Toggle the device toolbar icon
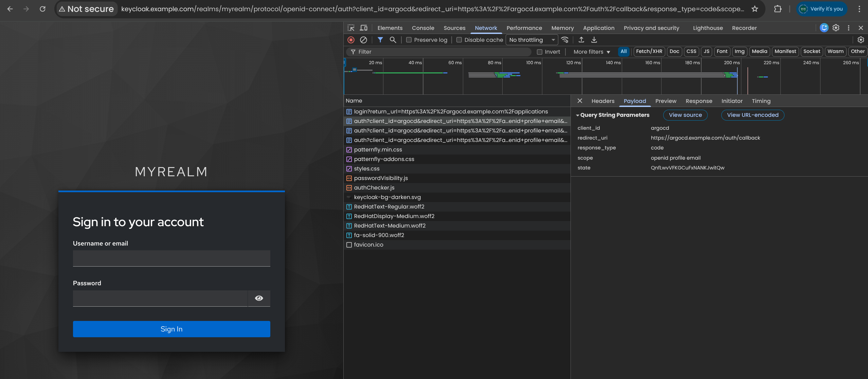Screen dimensions: 868x379 coord(364,28)
